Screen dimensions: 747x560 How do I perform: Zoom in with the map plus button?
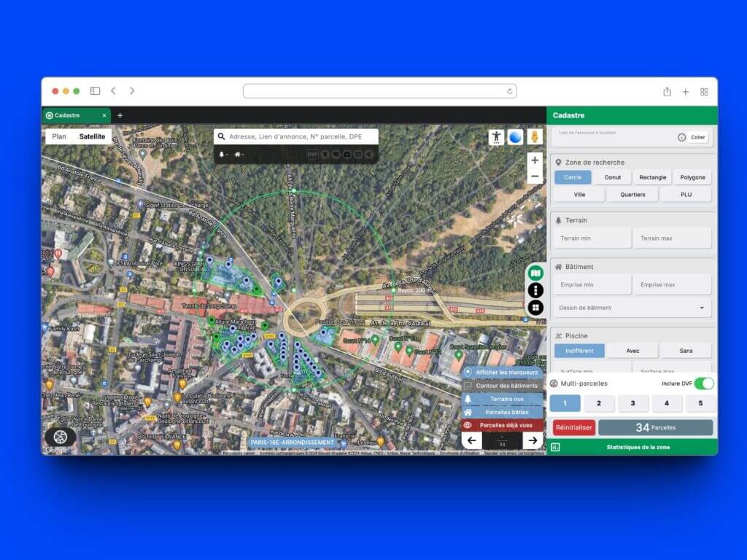click(535, 160)
